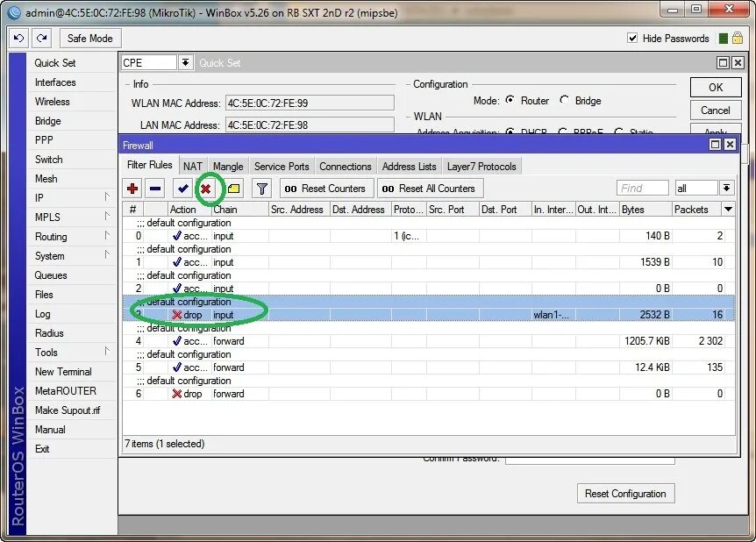This screenshot has height=542, width=756.
Task: Click the green status square indicator
Action: 723,39
